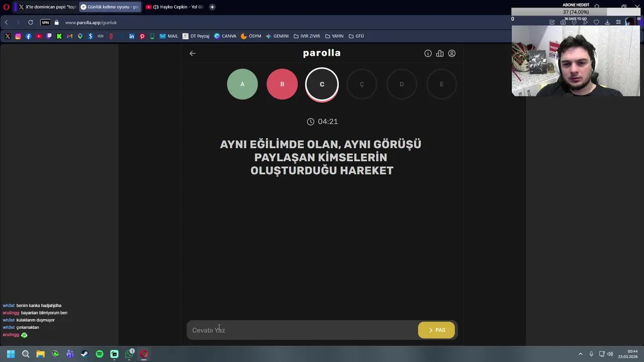This screenshot has width=644, height=362.
Task: Open the Gmail bookmark icon
Action: pos(69,36)
